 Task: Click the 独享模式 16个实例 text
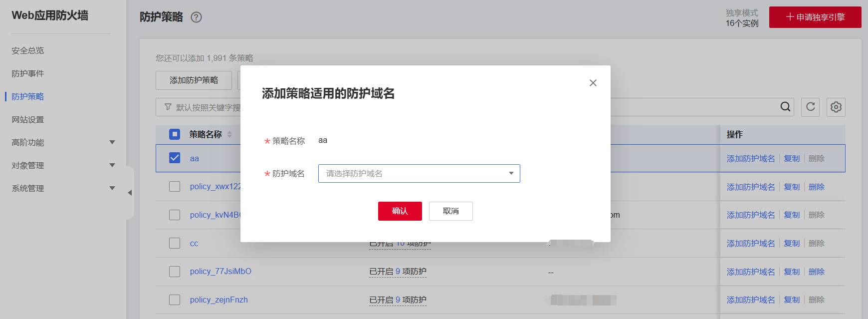(742, 18)
